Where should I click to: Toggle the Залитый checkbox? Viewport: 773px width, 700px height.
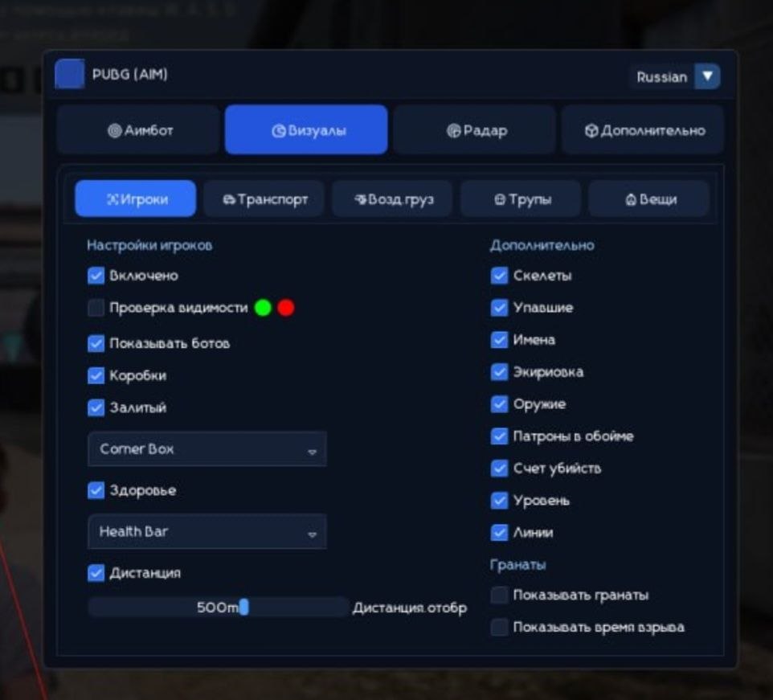click(x=96, y=407)
